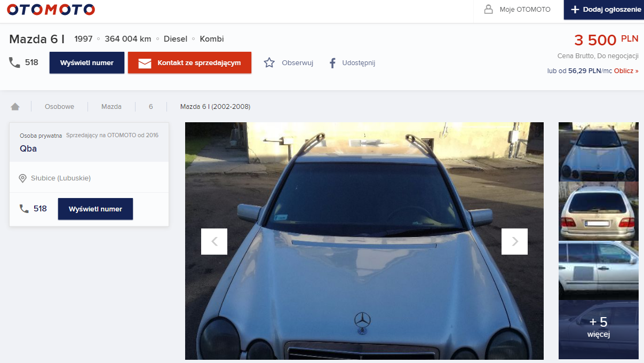Click the phone icon in the seller card

coord(24,209)
